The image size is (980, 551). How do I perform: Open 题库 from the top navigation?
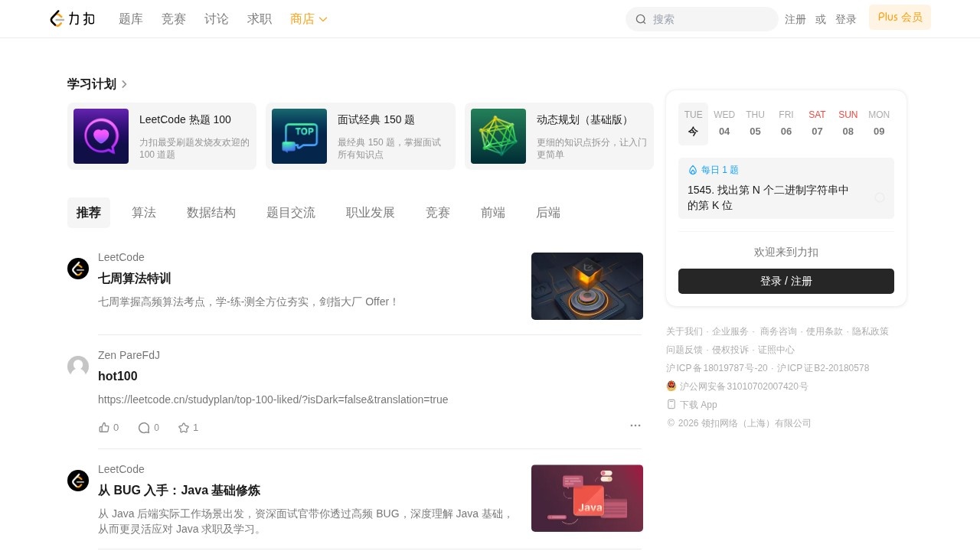point(131,19)
